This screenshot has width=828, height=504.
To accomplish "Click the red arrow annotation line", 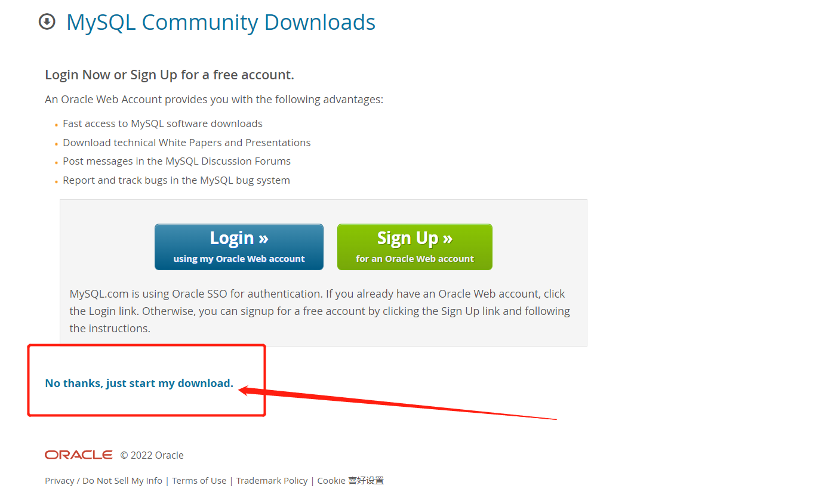I will click(397, 404).
